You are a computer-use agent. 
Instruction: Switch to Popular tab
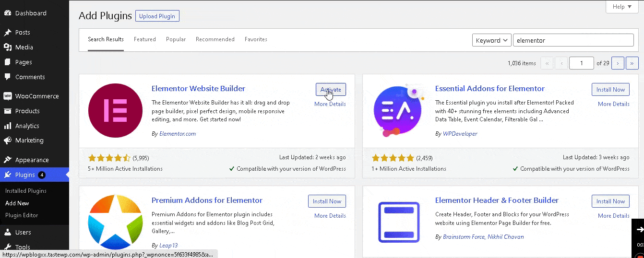click(x=176, y=39)
